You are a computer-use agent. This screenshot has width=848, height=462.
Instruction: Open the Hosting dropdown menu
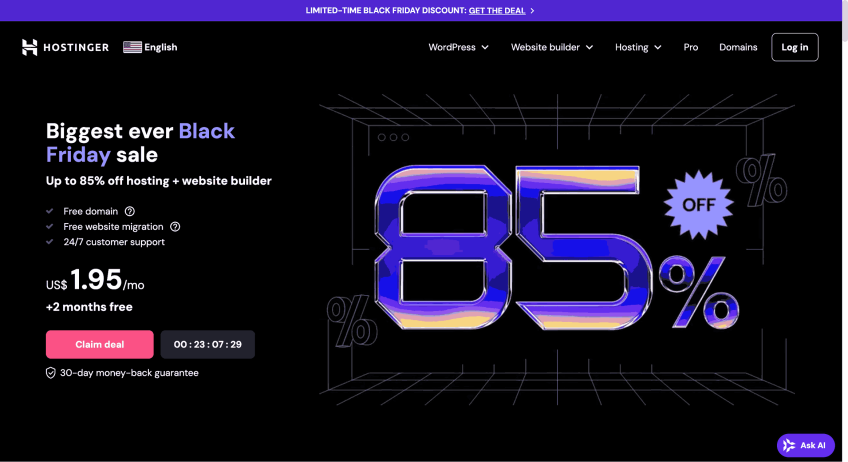point(638,47)
